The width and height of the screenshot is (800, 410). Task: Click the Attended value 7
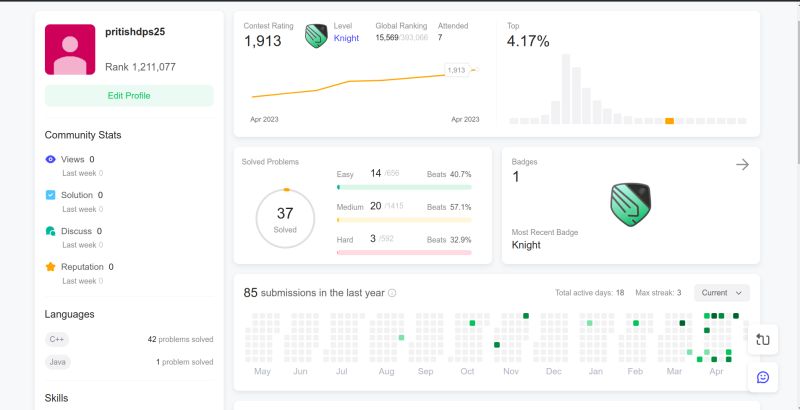440,38
